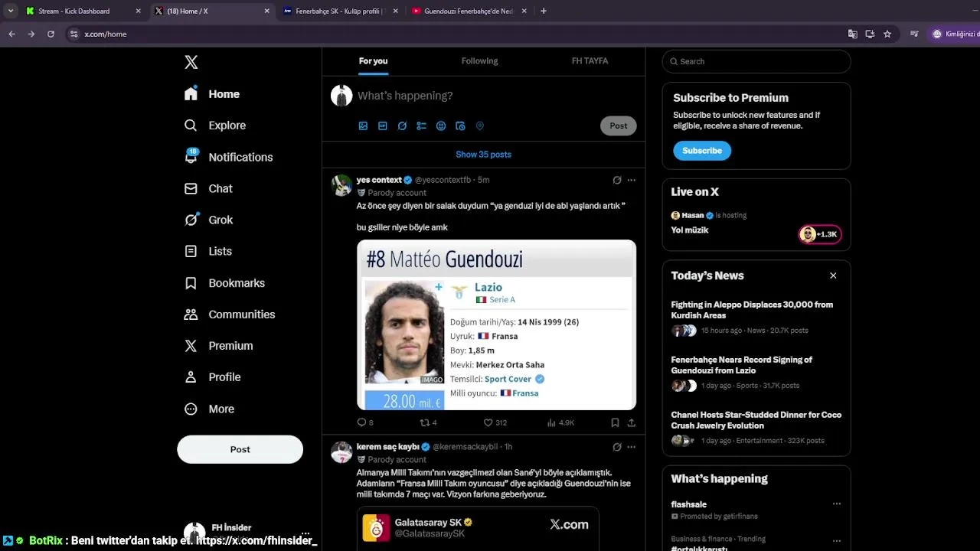Add a poll to the new post

[x=421, y=126]
